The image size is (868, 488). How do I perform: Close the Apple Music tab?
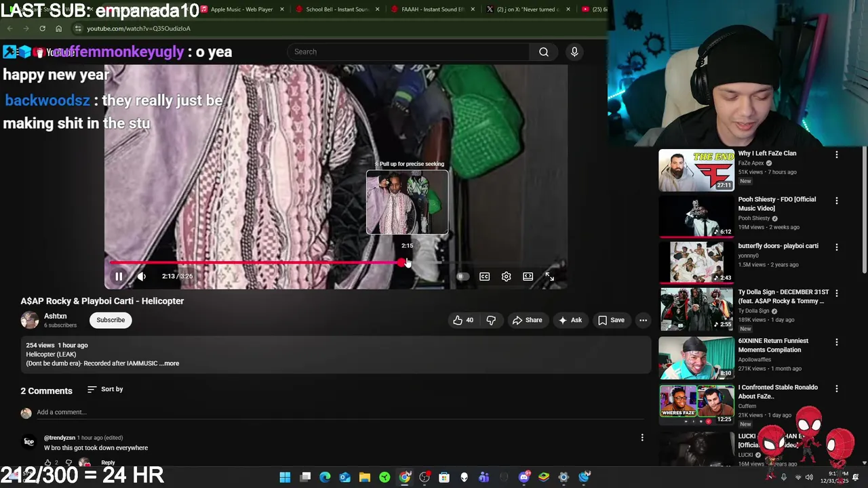(281, 9)
